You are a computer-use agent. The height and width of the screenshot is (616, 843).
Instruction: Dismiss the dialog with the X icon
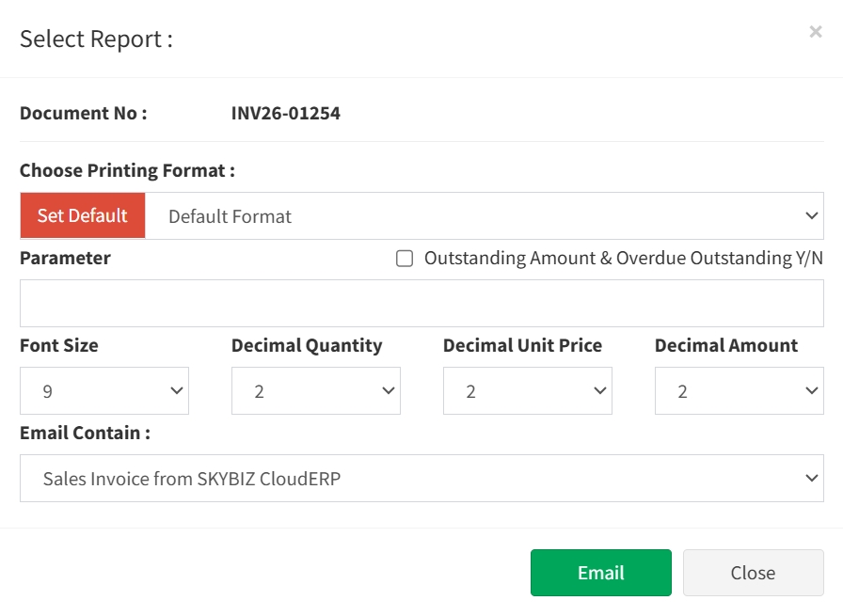point(815,32)
